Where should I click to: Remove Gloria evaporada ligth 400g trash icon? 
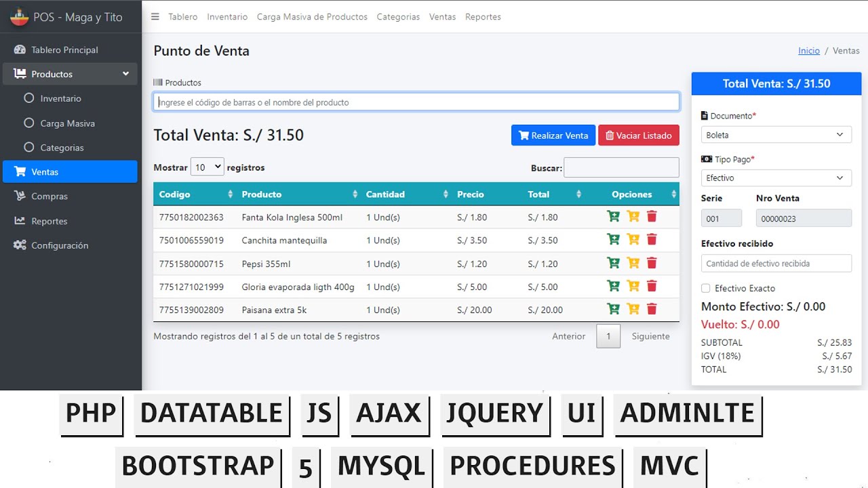click(x=652, y=286)
